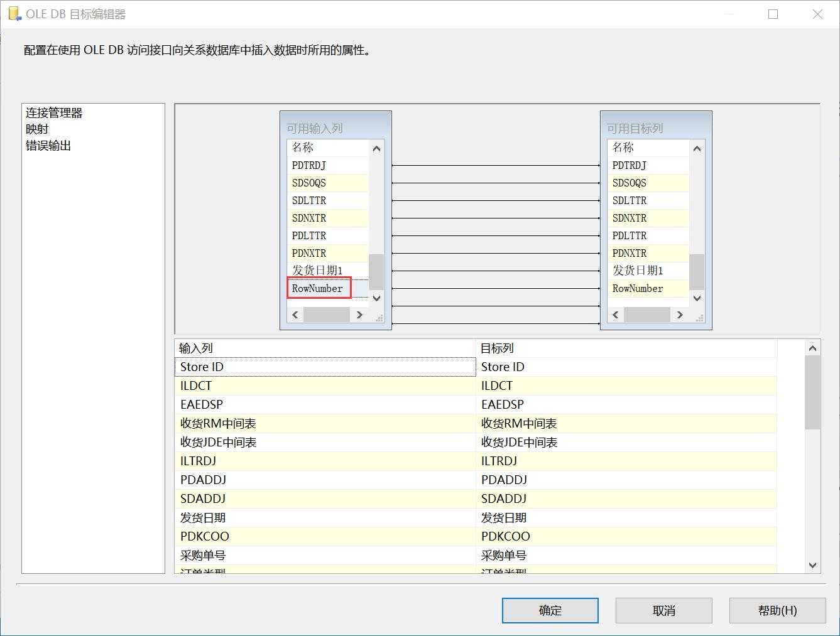Select RowNumber in available destination columns
Viewport: 840px width, 636px height.
pos(648,288)
